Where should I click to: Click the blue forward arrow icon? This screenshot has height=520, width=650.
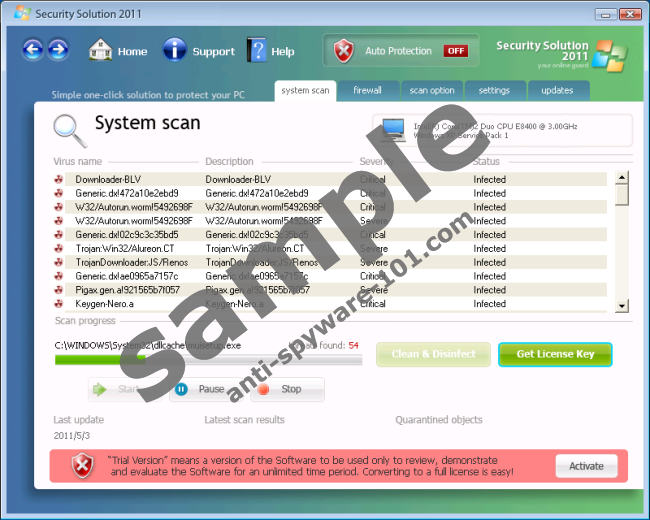tap(58, 50)
